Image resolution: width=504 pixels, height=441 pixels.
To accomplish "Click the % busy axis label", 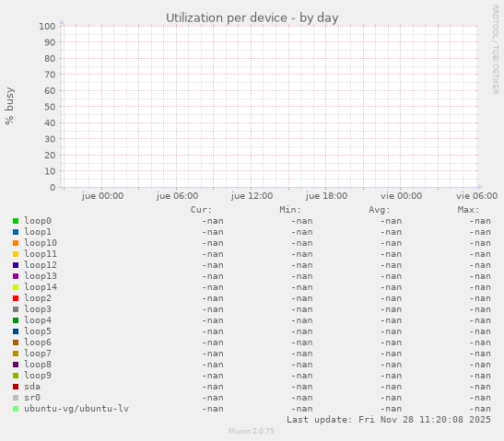I will [9, 106].
